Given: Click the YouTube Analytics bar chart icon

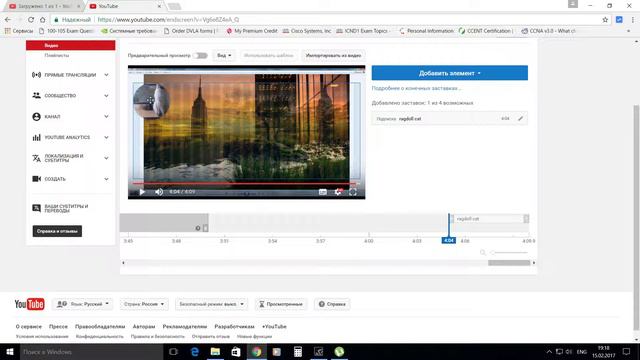Looking at the screenshot, I should pyautogui.click(x=36, y=138).
